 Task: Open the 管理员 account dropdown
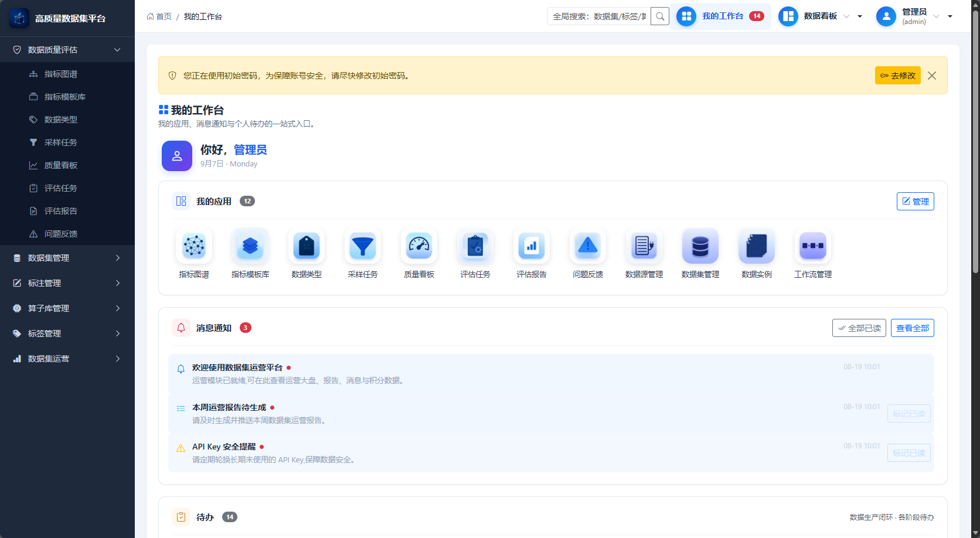coord(914,16)
